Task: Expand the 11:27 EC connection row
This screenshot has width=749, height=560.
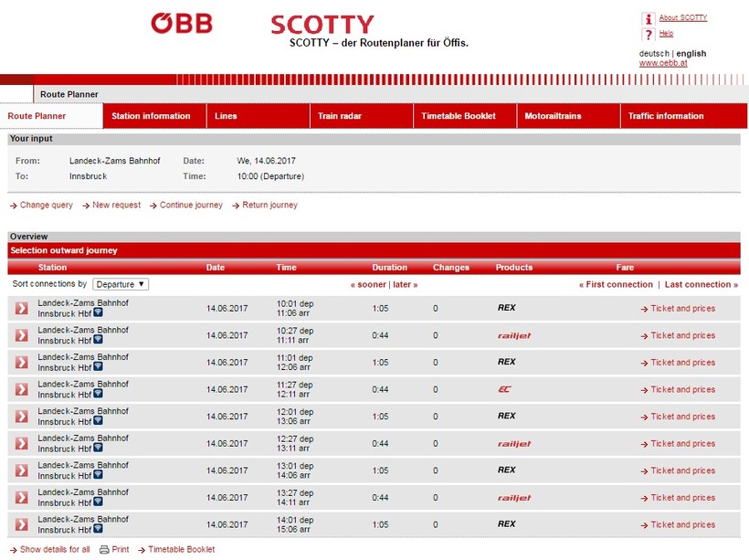Action: click(21, 389)
